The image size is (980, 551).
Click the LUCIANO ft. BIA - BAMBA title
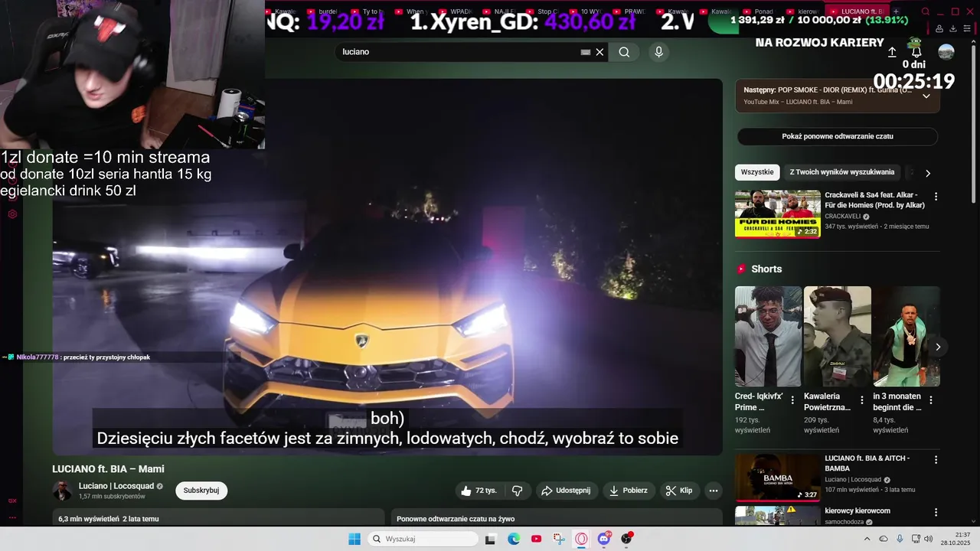(x=867, y=463)
